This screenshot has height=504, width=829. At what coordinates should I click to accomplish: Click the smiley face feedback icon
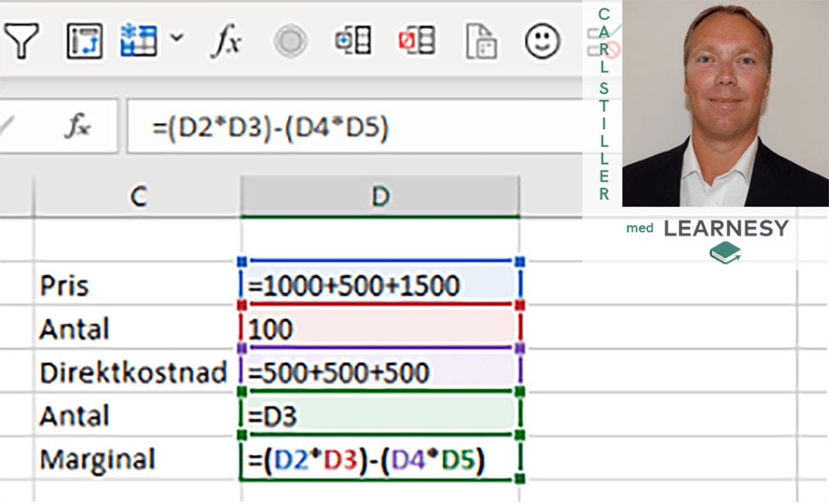(542, 41)
